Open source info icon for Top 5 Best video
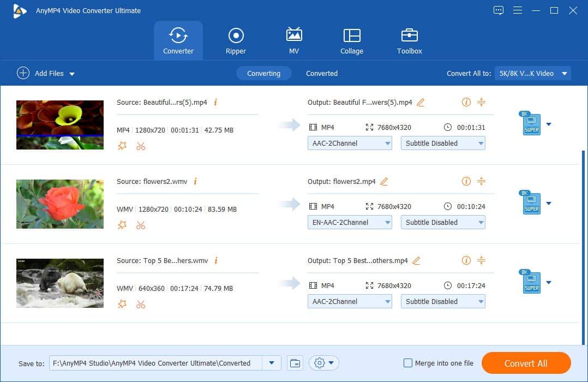Screen dimensions: 588x382 [216, 261]
